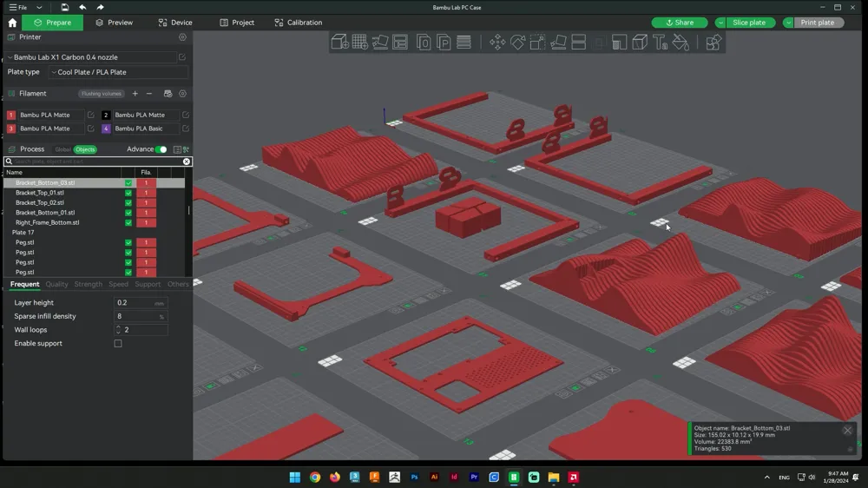
Task: Click the Save project icon
Action: [65, 7]
